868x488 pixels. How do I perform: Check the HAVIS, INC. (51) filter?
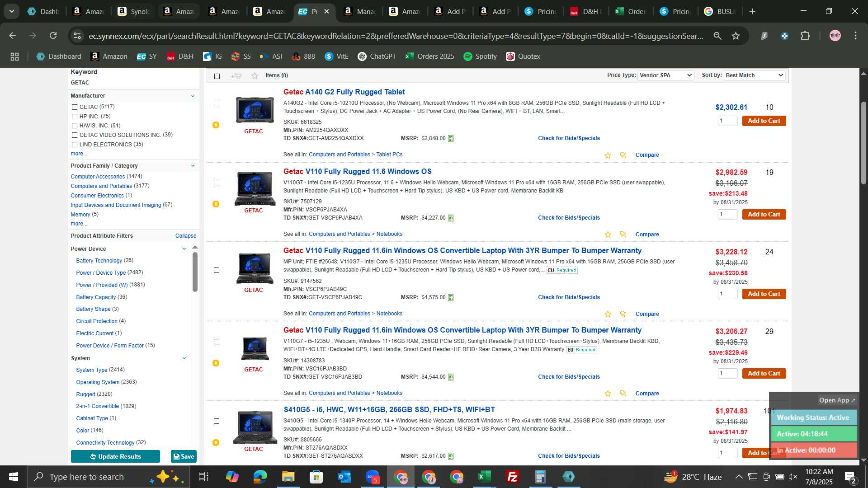tap(75, 126)
